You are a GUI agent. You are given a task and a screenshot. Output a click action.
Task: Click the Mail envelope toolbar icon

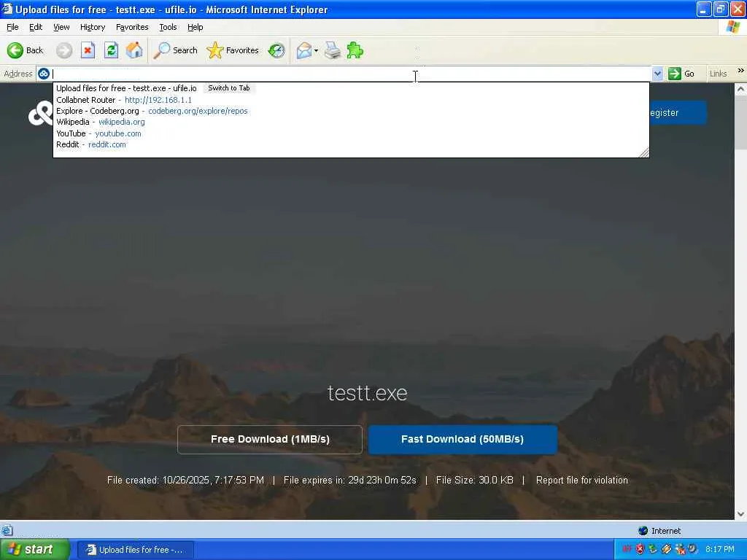click(x=303, y=50)
